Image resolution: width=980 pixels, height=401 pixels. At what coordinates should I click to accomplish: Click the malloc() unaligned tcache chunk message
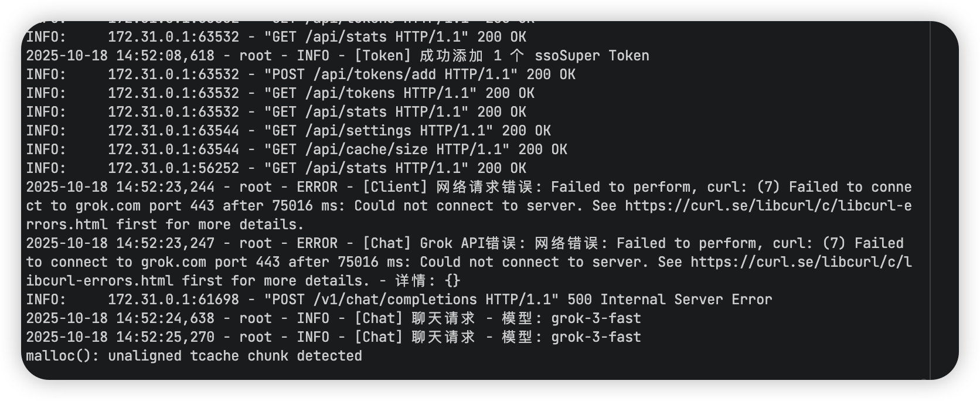(x=194, y=356)
